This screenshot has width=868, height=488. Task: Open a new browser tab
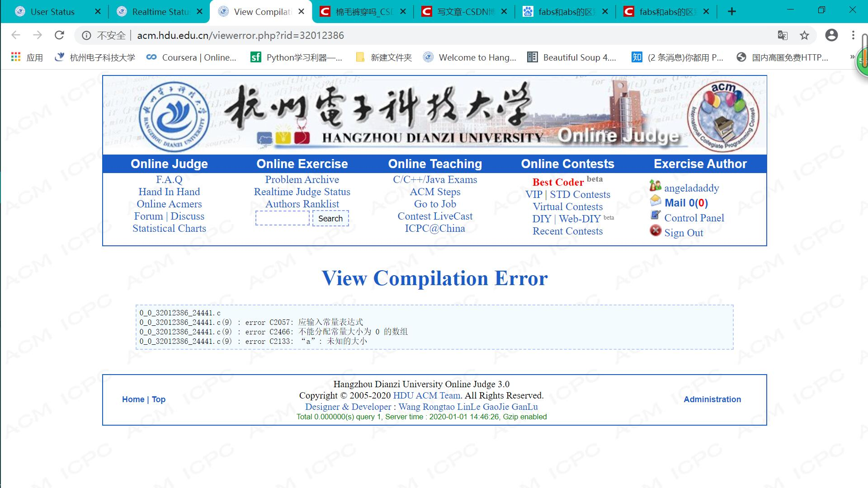coord(731,12)
